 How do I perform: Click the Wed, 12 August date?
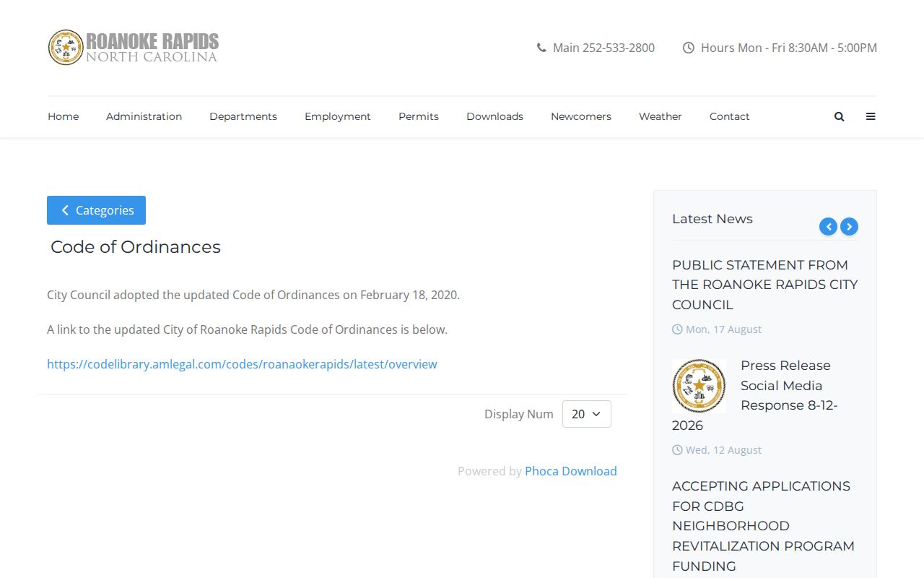coord(723,450)
